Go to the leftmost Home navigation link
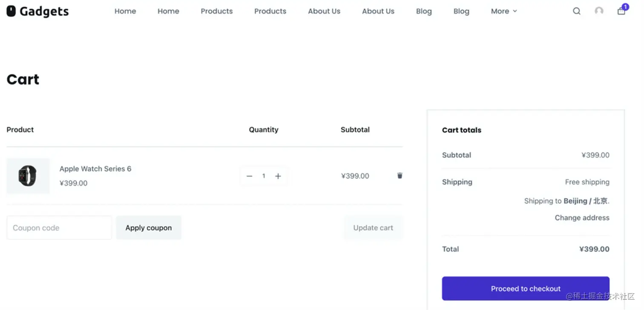Viewport: 644px width, 310px height. point(125,11)
